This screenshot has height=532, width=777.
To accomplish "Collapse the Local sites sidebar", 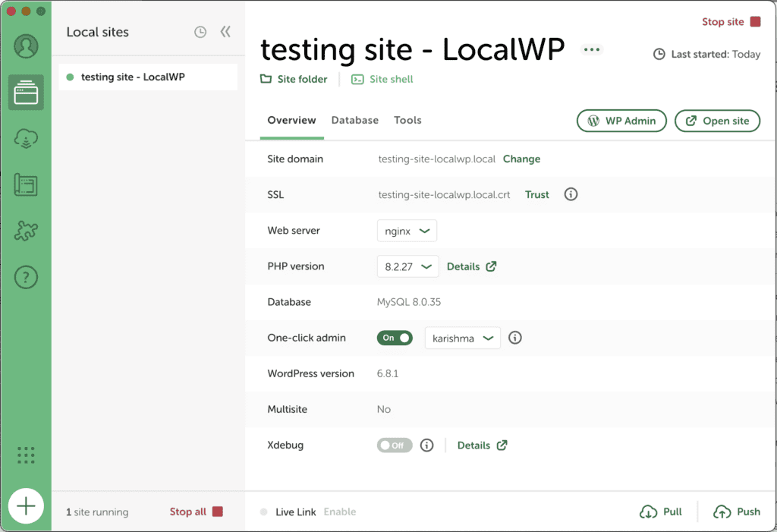I will tap(225, 32).
